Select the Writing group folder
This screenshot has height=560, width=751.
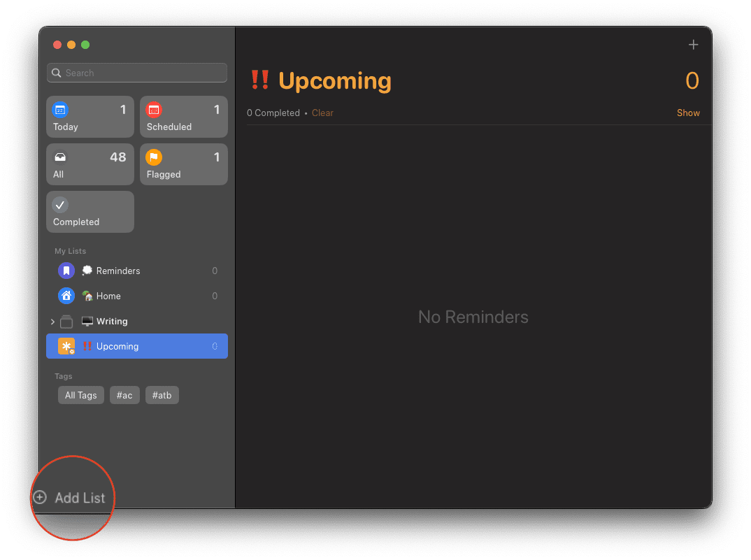137,322
